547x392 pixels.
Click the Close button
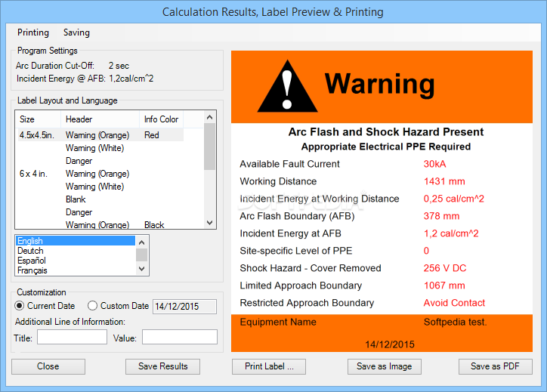click(48, 366)
